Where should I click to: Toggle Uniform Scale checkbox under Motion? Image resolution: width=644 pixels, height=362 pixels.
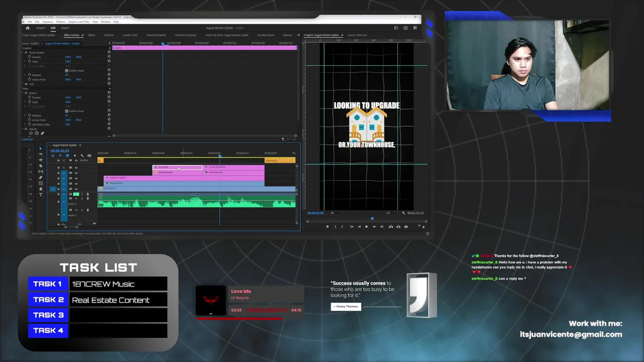click(x=66, y=111)
